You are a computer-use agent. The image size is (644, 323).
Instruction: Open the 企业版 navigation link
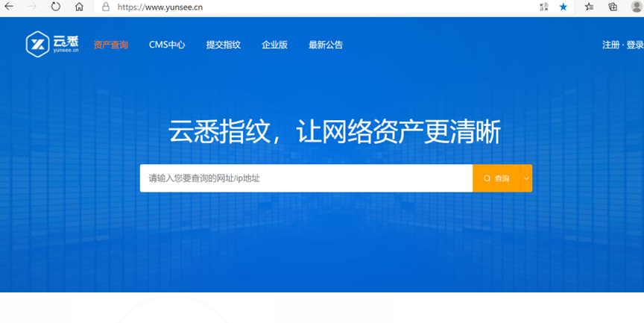point(274,45)
